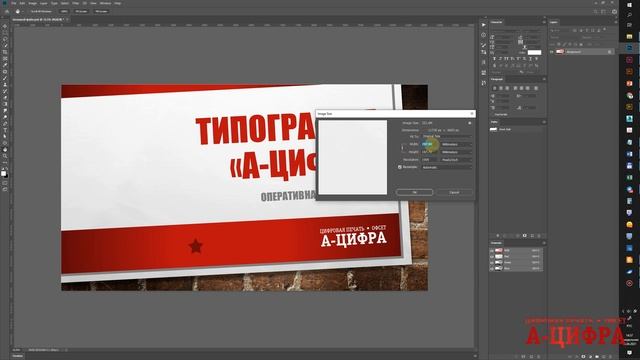Toggle the constrain proportions link icon
Image resolution: width=640 pixels, height=360 pixels.
(x=402, y=148)
